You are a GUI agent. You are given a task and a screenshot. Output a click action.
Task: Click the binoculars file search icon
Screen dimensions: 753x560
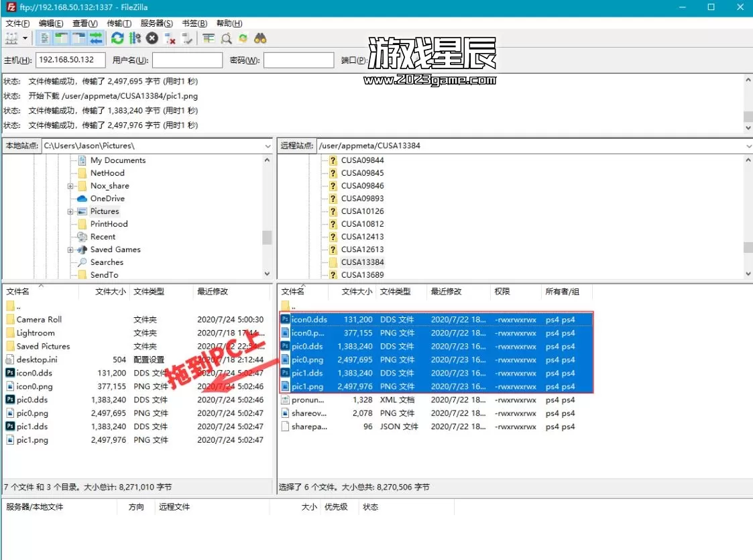coord(261,38)
